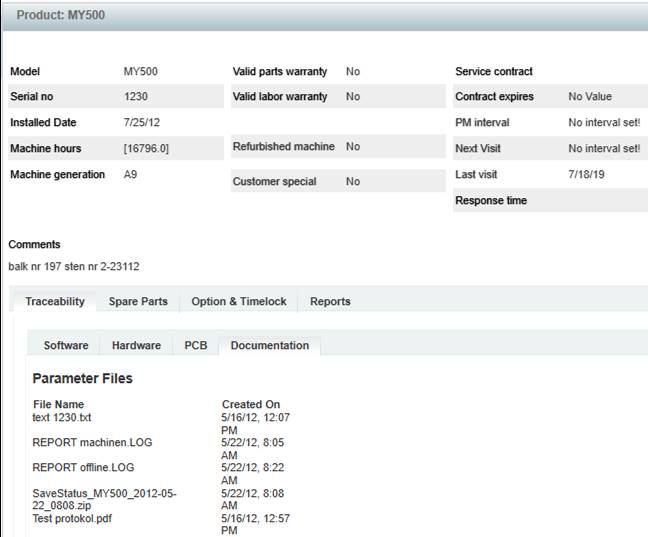Image resolution: width=648 pixels, height=537 pixels.
Task: Select created date 5/22/12, 8:22 AM
Action: [253, 473]
